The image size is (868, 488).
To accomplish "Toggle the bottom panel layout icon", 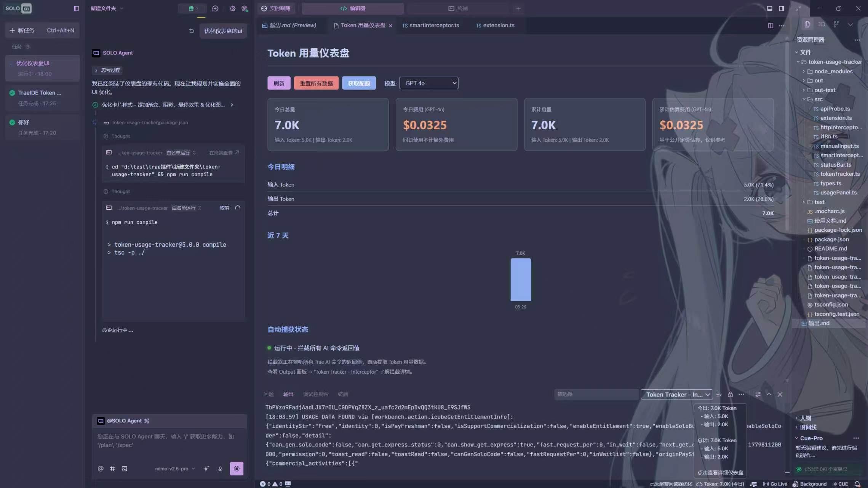I will tap(770, 8).
